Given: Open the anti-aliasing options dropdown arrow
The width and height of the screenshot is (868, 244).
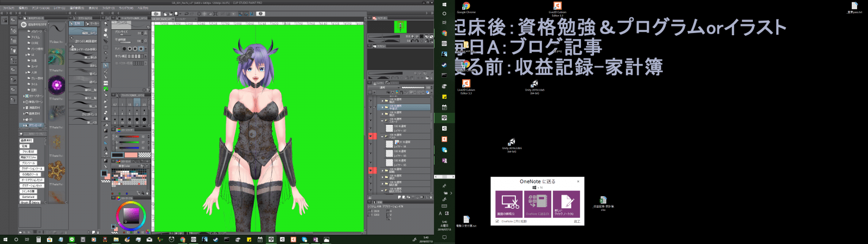Looking at the screenshot, I should [x=146, y=48].
